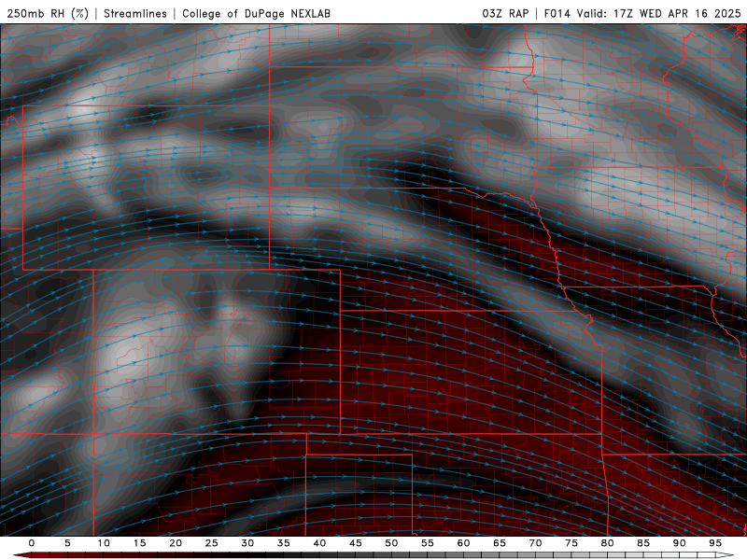Click the '55' label on color scale
Screen dimensions: 747x560
click(x=428, y=543)
